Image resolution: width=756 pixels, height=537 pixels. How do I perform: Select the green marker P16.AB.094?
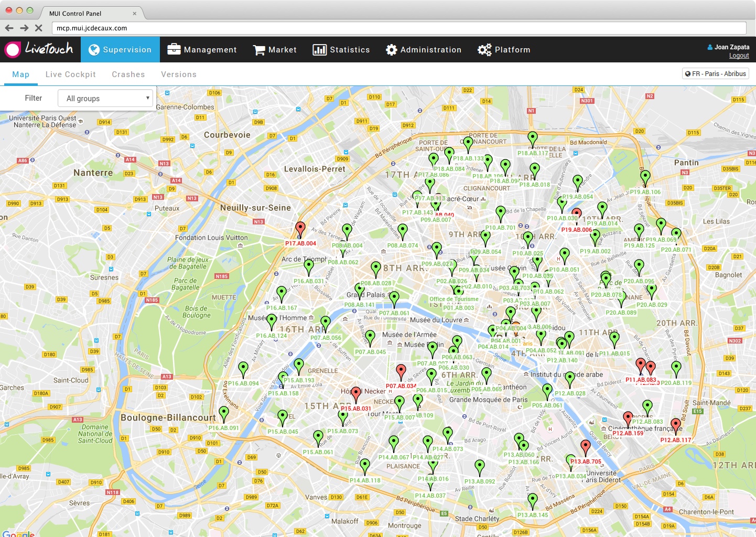(x=243, y=370)
